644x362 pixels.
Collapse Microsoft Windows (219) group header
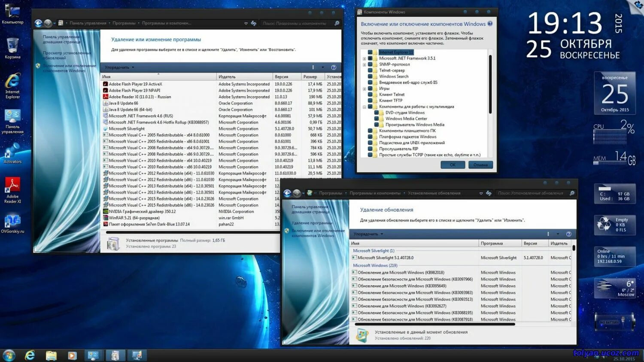(x=375, y=265)
